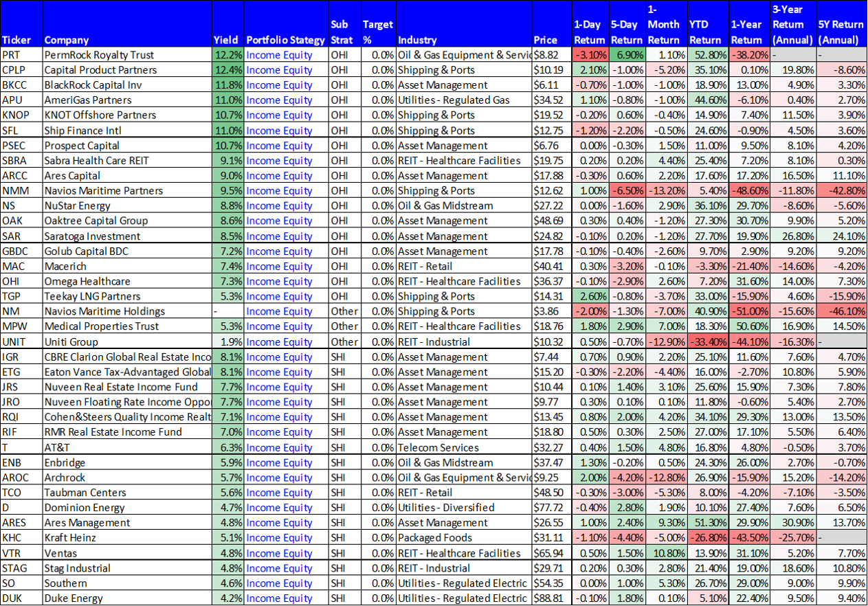Click ticker cell ARCC

point(21,176)
